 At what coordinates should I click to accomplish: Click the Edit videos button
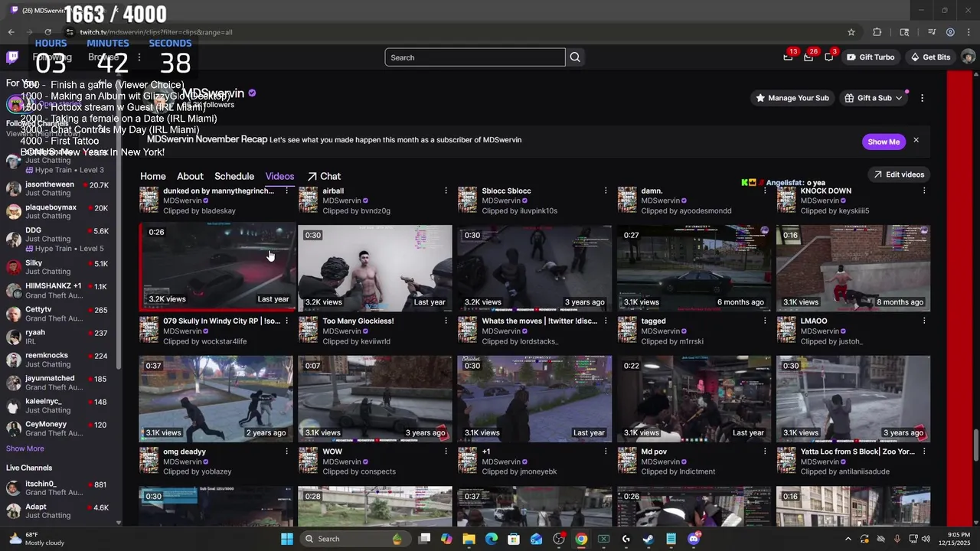[x=899, y=174]
